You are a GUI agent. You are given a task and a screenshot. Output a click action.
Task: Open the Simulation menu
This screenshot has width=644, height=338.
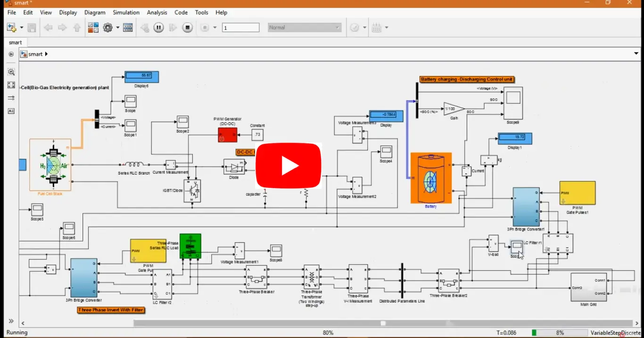126,13
